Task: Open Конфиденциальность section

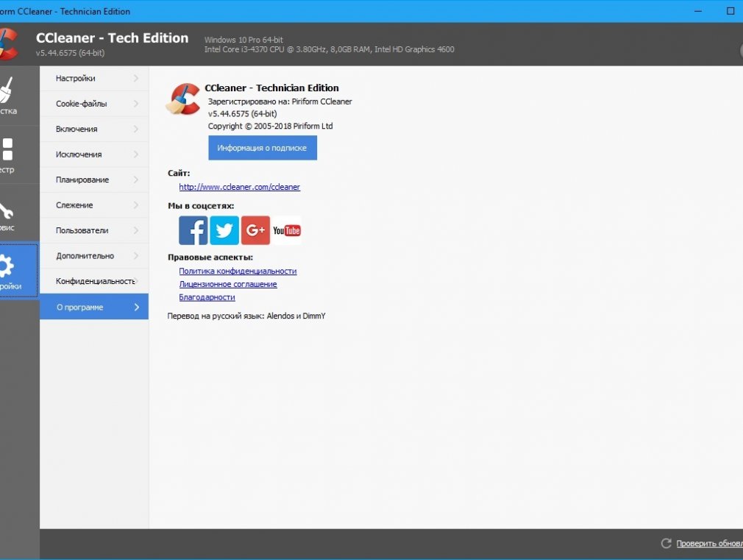Action: [x=94, y=281]
